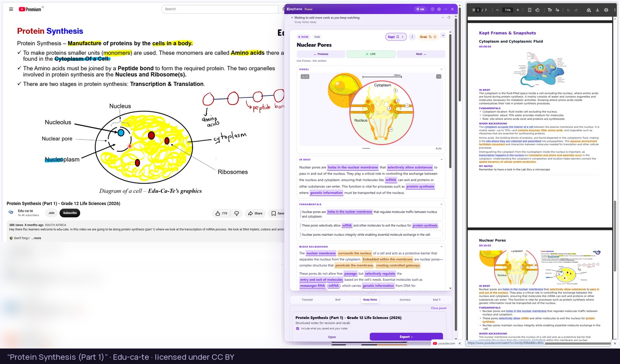Collapse the Wider Background section
Image resolution: width=620 pixels, height=364 pixels.
point(441,247)
